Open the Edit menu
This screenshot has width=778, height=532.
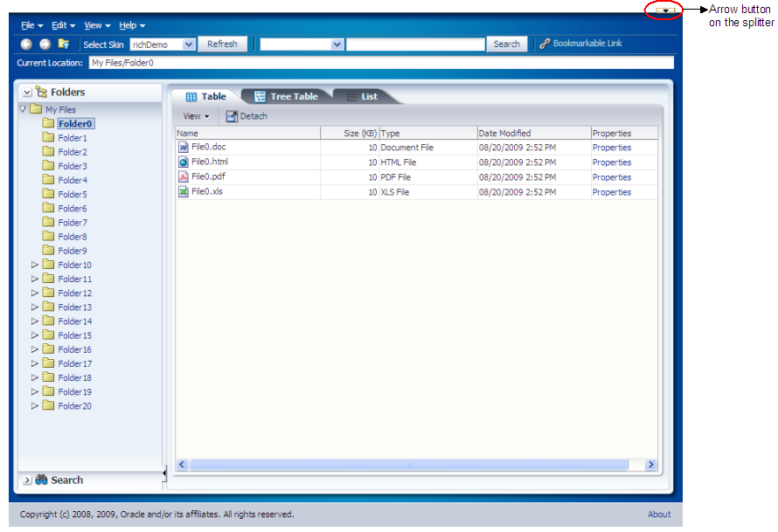[x=63, y=25]
